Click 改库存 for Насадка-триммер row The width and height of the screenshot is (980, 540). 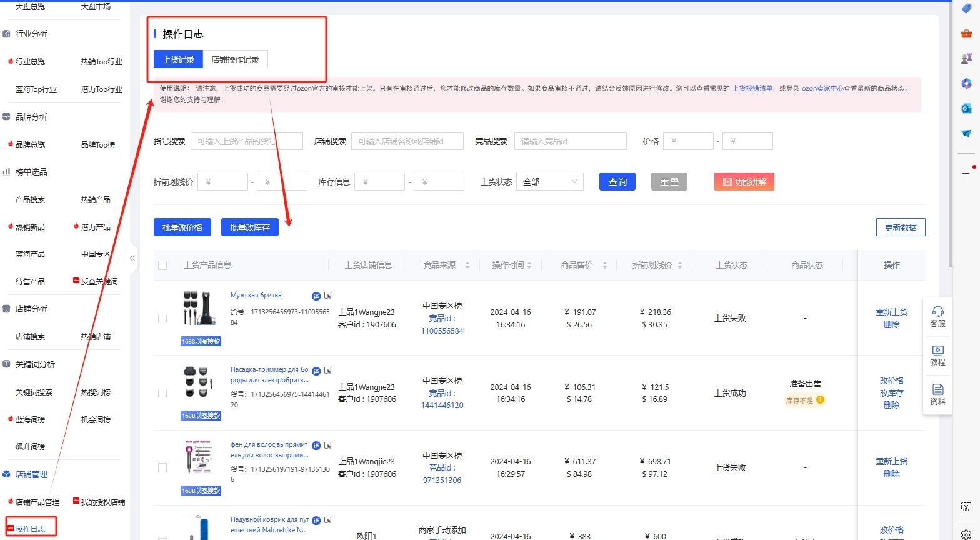pyautogui.click(x=892, y=393)
